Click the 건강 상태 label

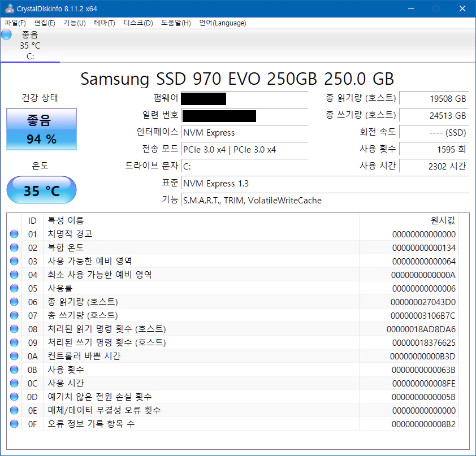pyautogui.click(x=40, y=98)
